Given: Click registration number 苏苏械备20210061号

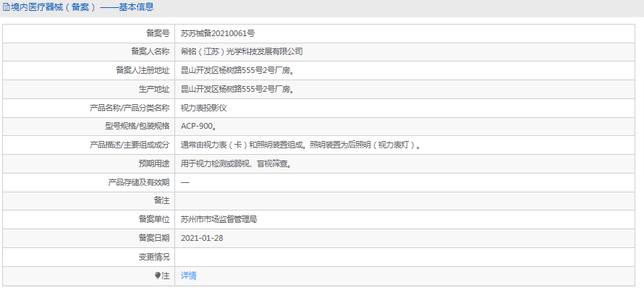Looking at the screenshot, I should pyautogui.click(x=217, y=33).
